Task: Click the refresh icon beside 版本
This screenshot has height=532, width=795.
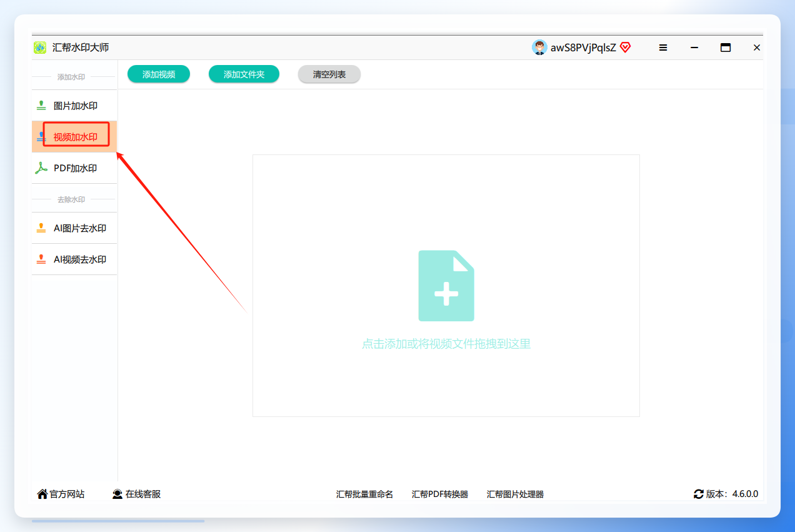Action: (699, 494)
